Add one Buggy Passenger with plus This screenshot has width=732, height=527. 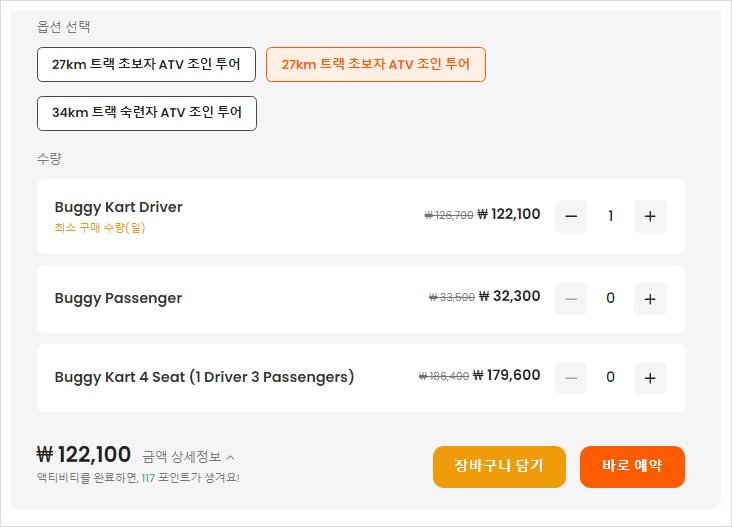pos(650,298)
